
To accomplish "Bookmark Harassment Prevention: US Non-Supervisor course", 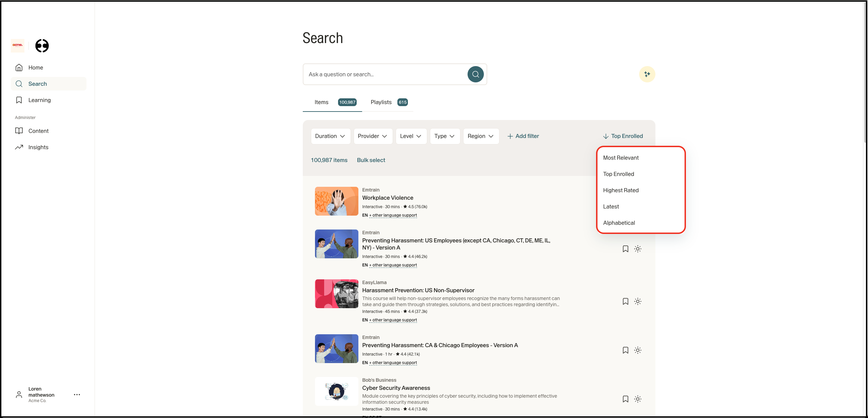I will (626, 301).
